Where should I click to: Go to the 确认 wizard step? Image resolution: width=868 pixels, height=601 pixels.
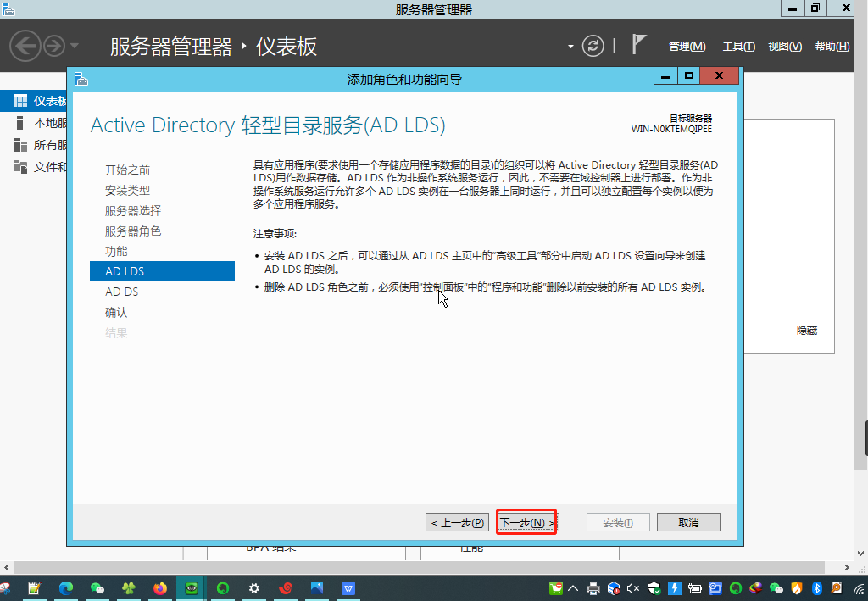click(116, 312)
